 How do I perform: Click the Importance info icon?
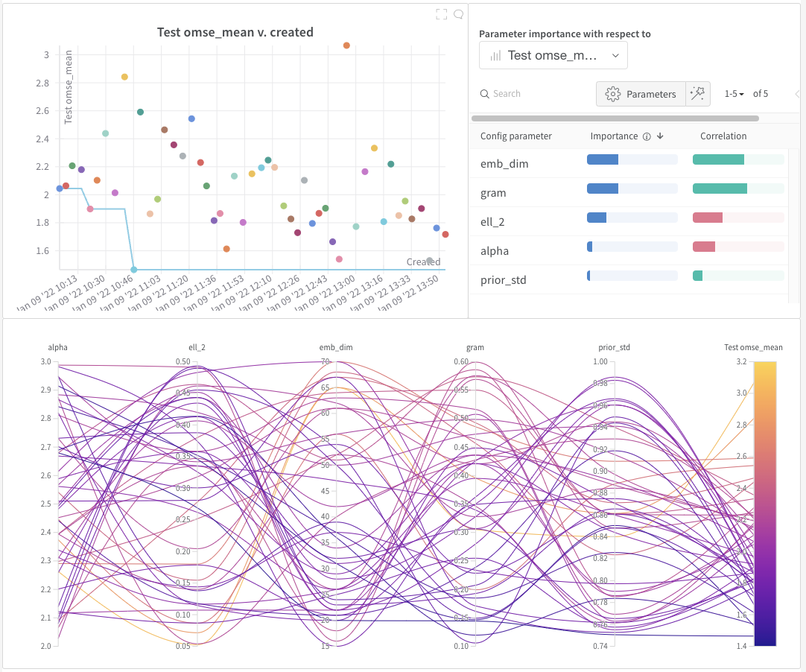[x=647, y=136]
